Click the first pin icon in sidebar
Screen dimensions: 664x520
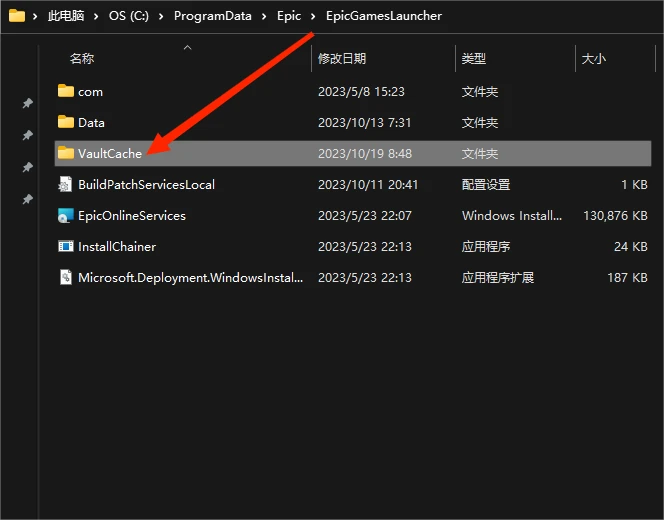pyautogui.click(x=28, y=103)
